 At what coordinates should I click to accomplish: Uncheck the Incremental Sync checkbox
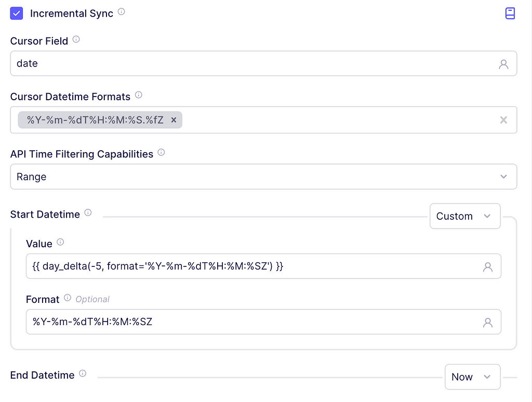click(16, 13)
